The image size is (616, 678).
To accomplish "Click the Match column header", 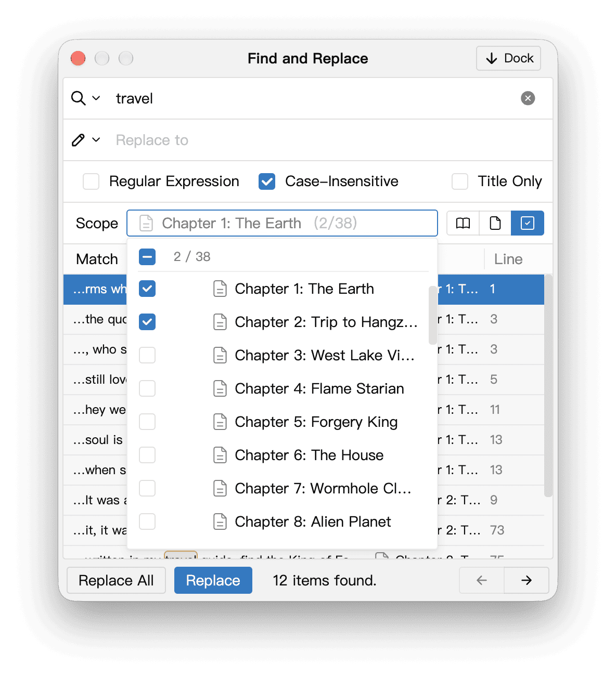I will point(97,259).
